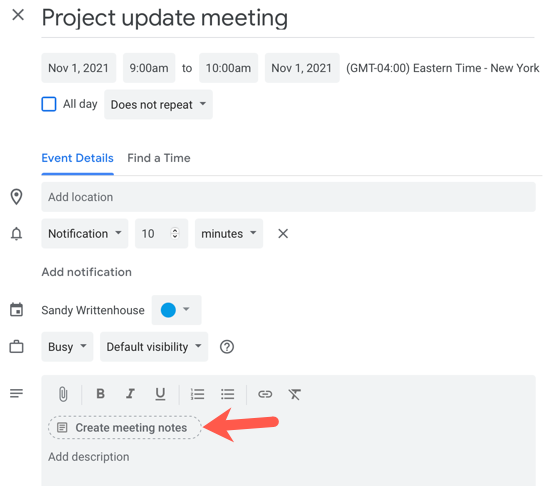Toggle italic formatting
This screenshot has width=546, height=486.
click(x=130, y=394)
